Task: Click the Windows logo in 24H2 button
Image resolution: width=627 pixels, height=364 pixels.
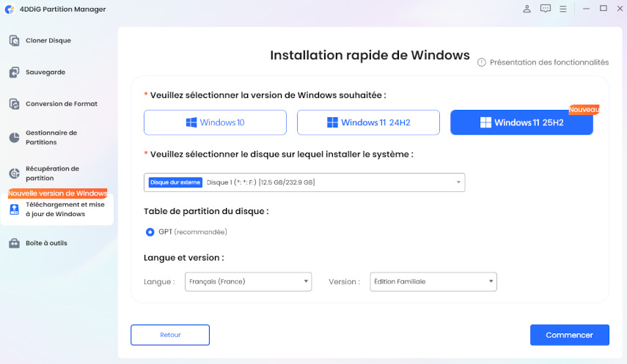Action: tap(332, 122)
